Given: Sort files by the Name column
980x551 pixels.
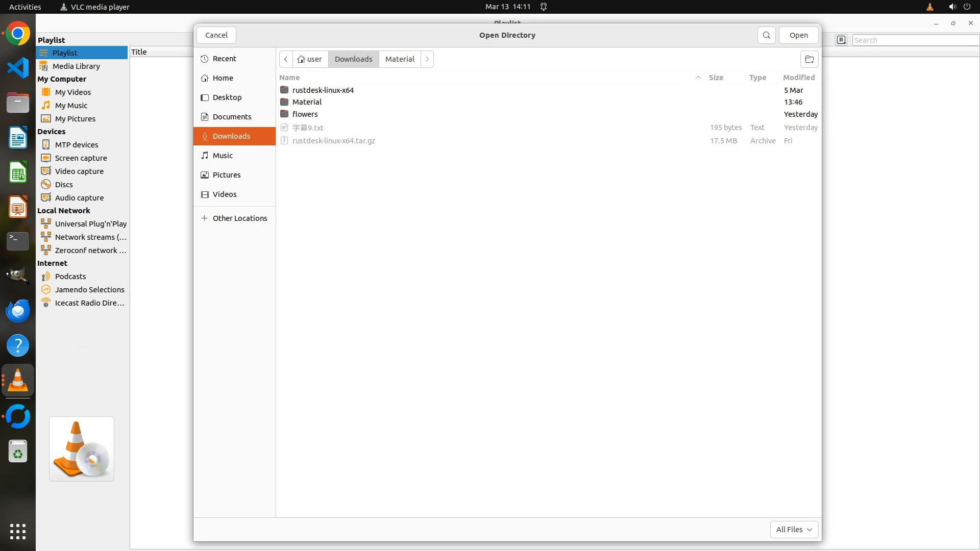Looking at the screenshot, I should [289, 78].
